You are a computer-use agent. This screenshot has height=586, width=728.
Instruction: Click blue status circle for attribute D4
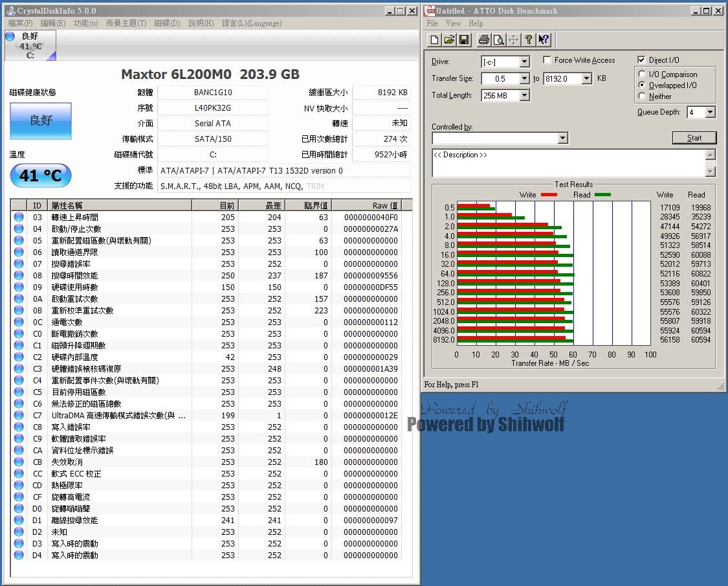(x=19, y=554)
